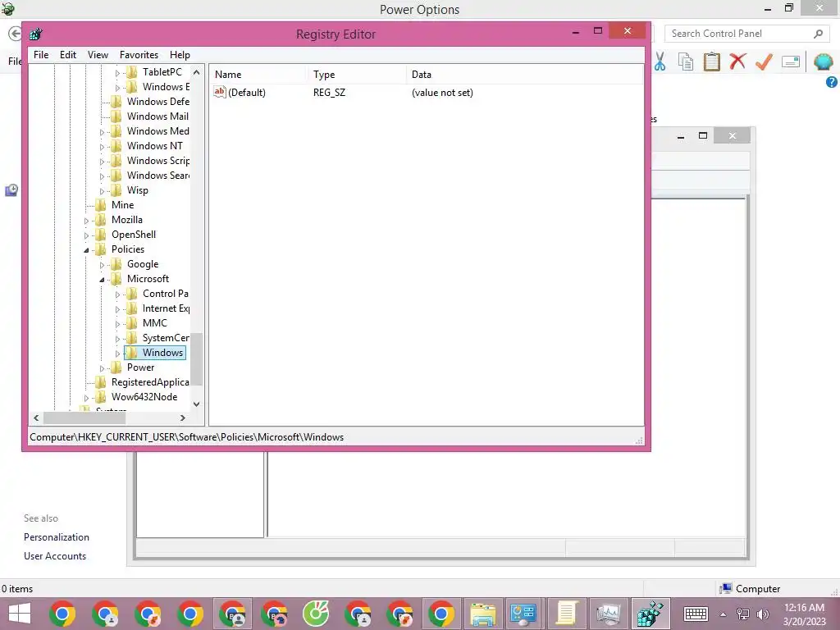Expand the selected Windows policy key
The height and width of the screenshot is (630, 840).
(x=117, y=354)
